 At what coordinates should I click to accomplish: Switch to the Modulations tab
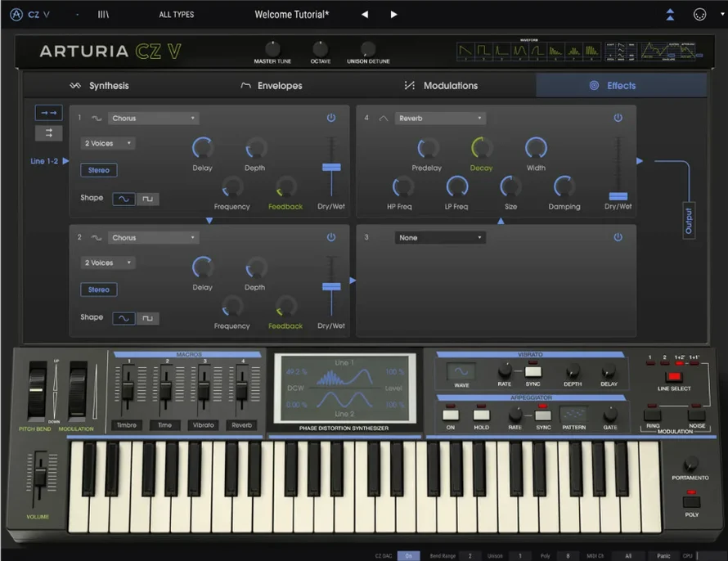click(x=442, y=85)
